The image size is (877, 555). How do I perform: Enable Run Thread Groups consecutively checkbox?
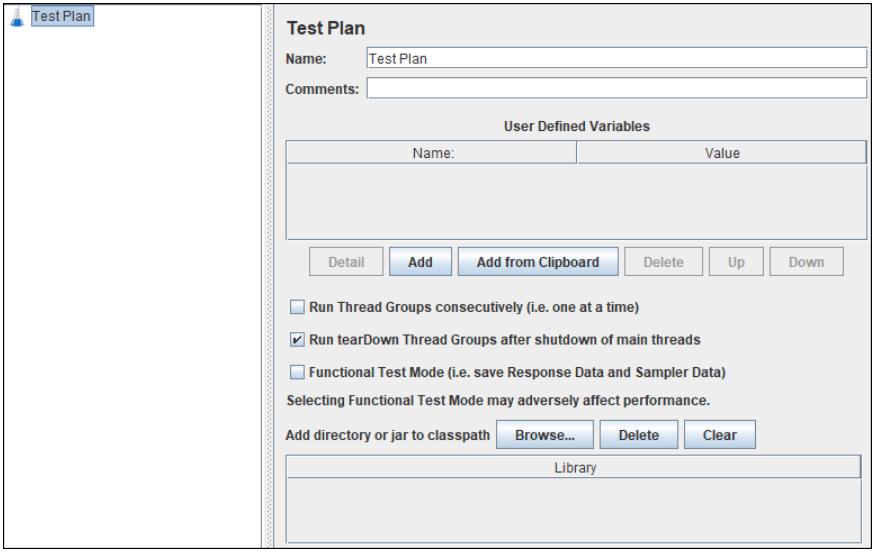point(297,306)
